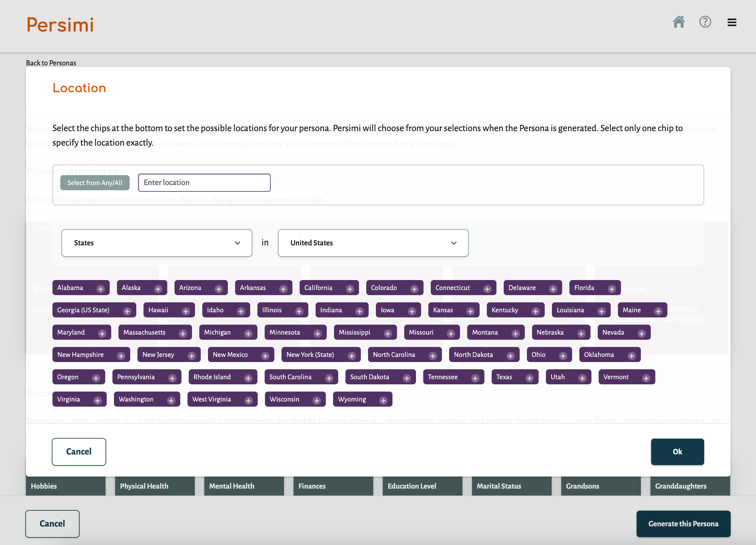Screen dimensions: 756x545
Task: Add Alaska with its plus icon
Action: point(158,289)
